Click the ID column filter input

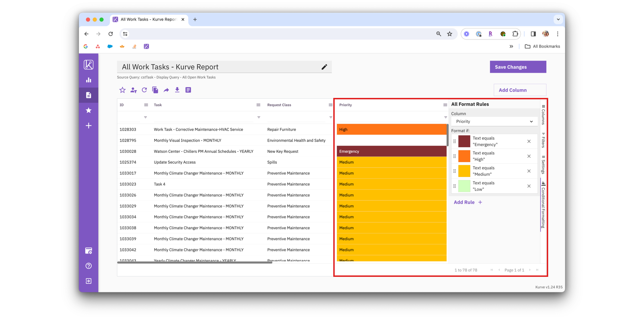coord(130,117)
